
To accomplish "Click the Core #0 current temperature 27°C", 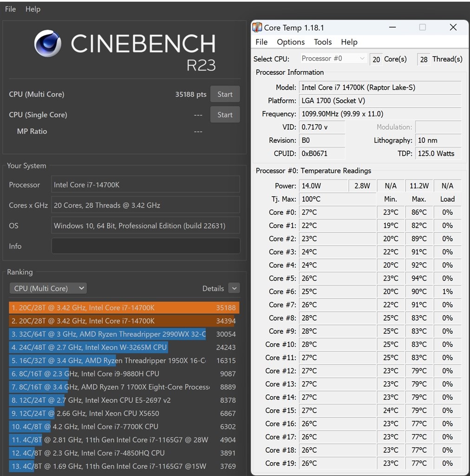I will tap(338, 212).
